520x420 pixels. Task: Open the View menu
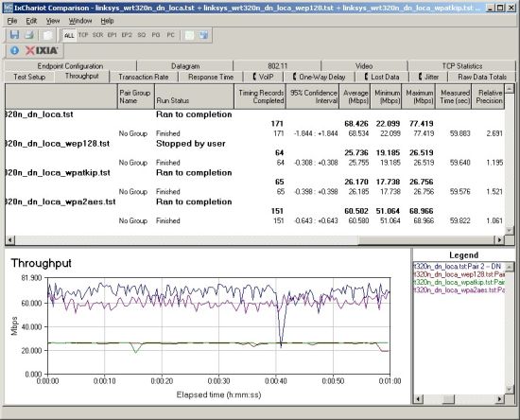pos(53,21)
